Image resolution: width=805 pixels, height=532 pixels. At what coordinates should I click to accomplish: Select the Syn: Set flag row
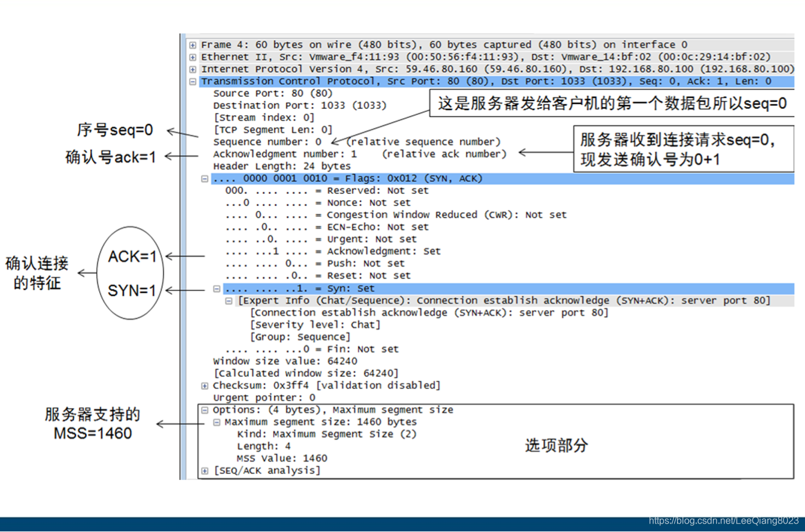point(508,289)
